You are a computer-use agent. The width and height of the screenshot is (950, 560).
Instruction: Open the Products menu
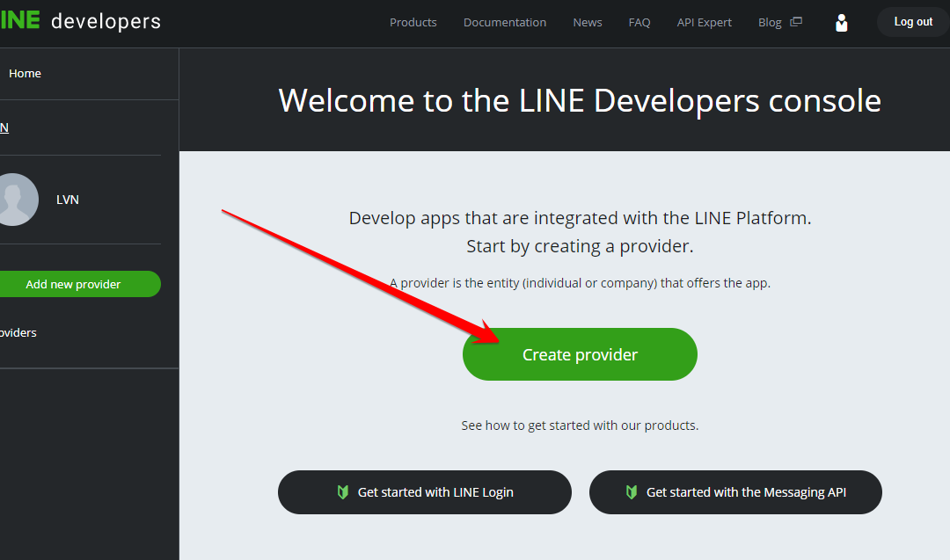(413, 22)
